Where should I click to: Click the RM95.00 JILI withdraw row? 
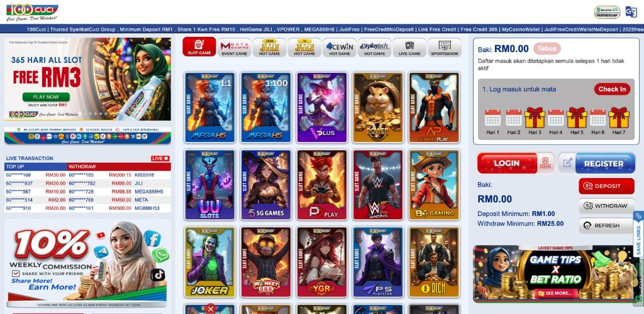click(x=119, y=183)
